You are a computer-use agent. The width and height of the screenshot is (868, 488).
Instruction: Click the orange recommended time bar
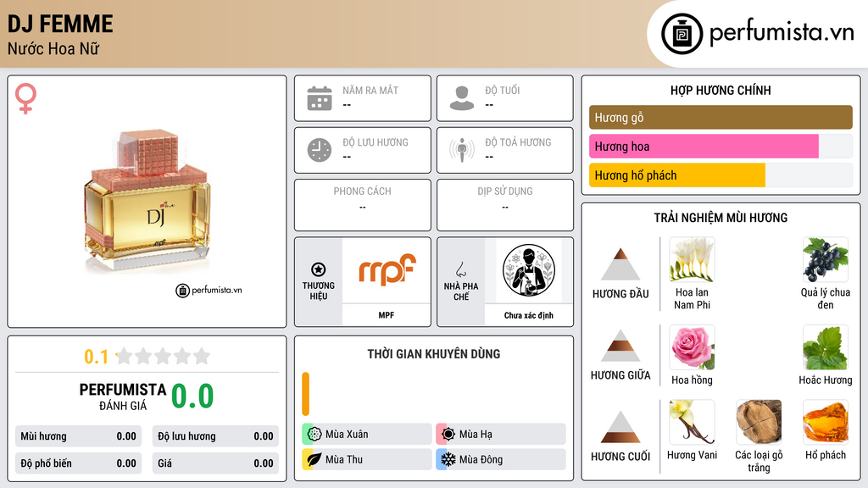[305, 394]
